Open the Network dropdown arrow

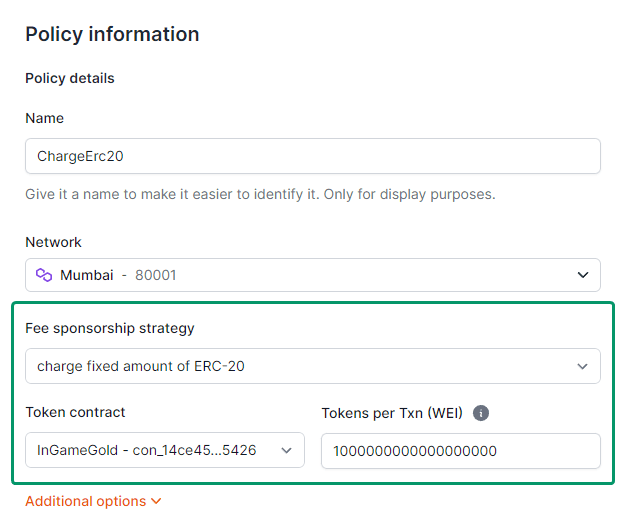pos(583,275)
